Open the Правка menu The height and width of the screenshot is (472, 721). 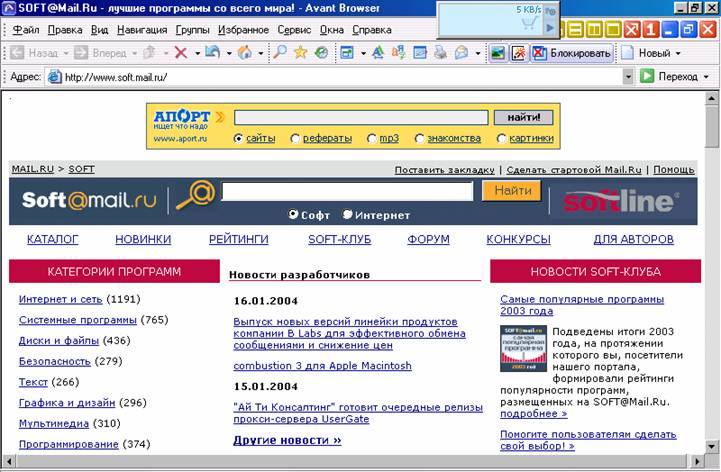tap(65, 30)
